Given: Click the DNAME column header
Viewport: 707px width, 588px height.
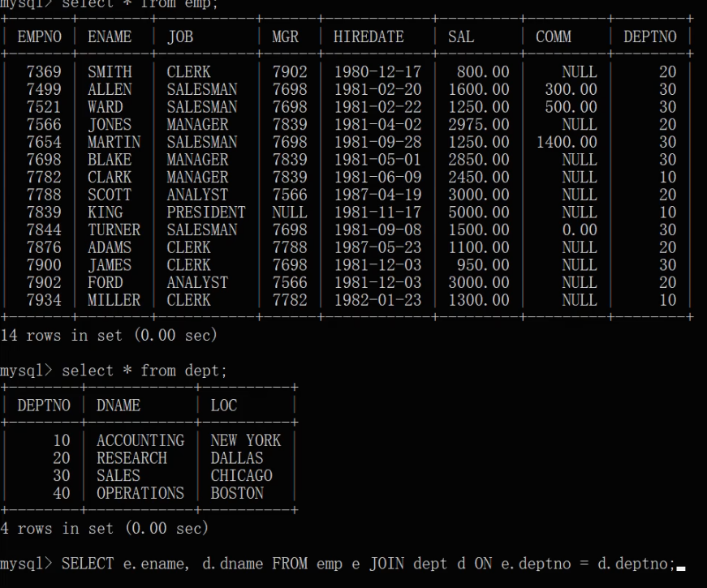Looking at the screenshot, I should pos(119,405).
